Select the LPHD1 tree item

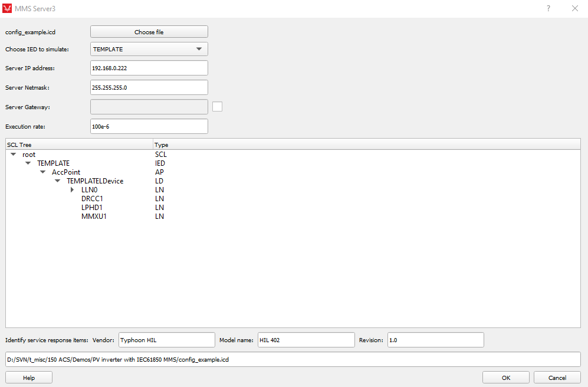pyautogui.click(x=92, y=208)
